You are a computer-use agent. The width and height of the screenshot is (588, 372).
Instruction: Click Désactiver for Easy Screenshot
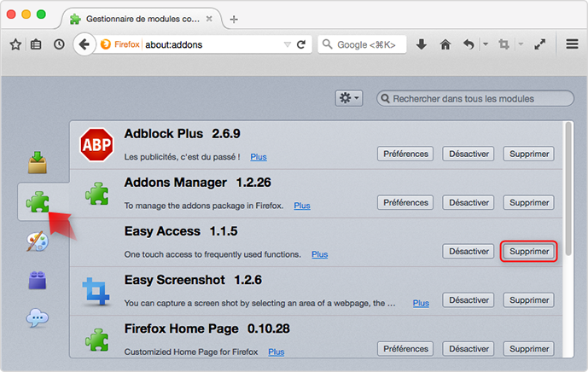point(469,300)
